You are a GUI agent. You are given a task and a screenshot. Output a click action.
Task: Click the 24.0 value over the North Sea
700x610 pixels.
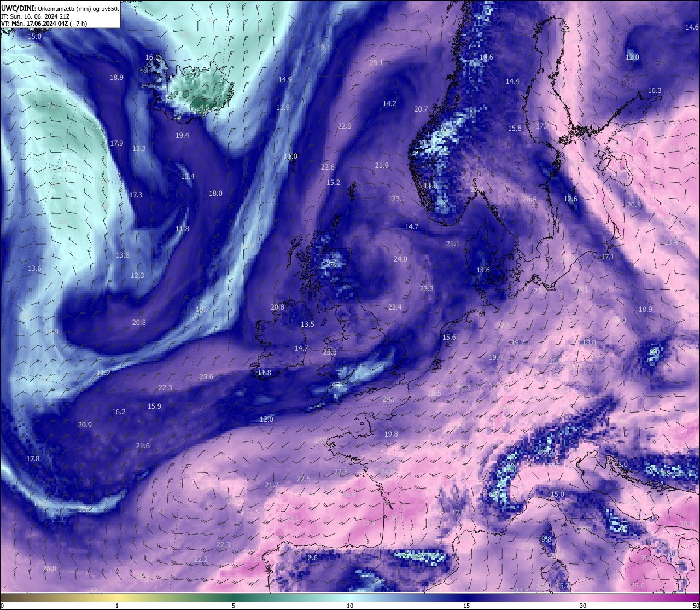point(400,259)
